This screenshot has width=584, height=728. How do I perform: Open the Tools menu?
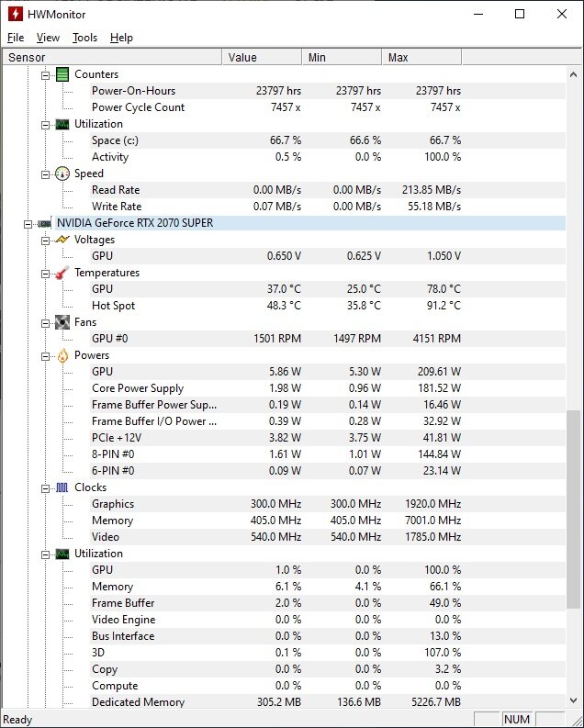pos(84,38)
